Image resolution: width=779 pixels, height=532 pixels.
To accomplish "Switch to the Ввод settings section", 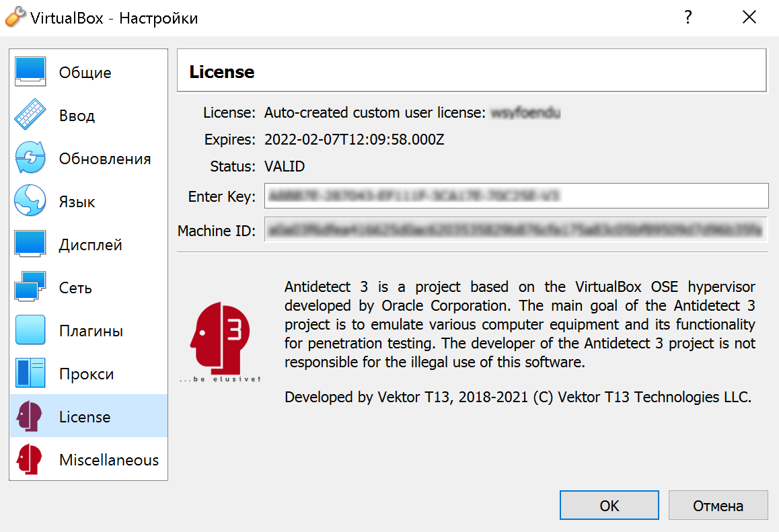I will tap(89, 115).
